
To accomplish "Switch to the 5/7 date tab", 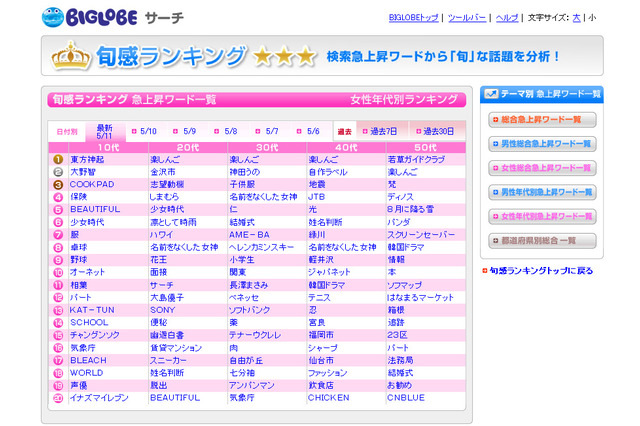I will pyautogui.click(x=267, y=131).
